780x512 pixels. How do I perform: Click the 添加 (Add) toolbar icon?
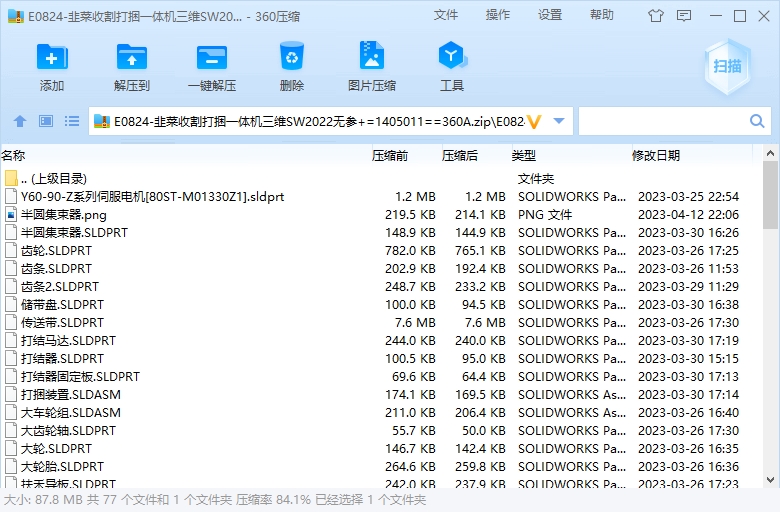[52, 57]
